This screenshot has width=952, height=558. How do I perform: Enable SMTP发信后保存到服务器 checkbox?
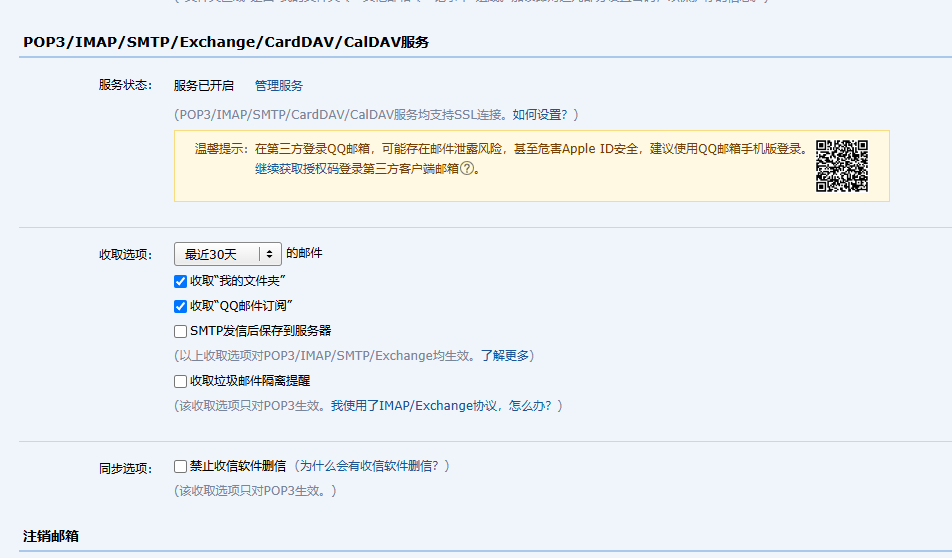pos(180,331)
